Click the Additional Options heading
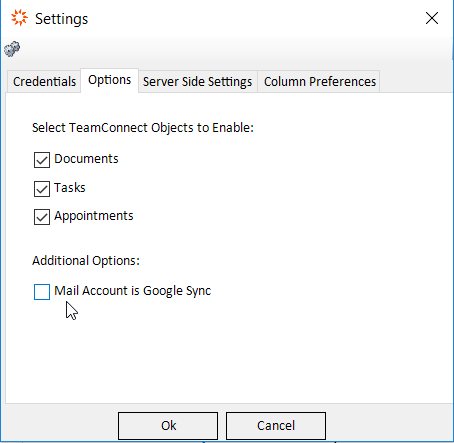This screenshot has width=454, height=443. click(x=86, y=261)
